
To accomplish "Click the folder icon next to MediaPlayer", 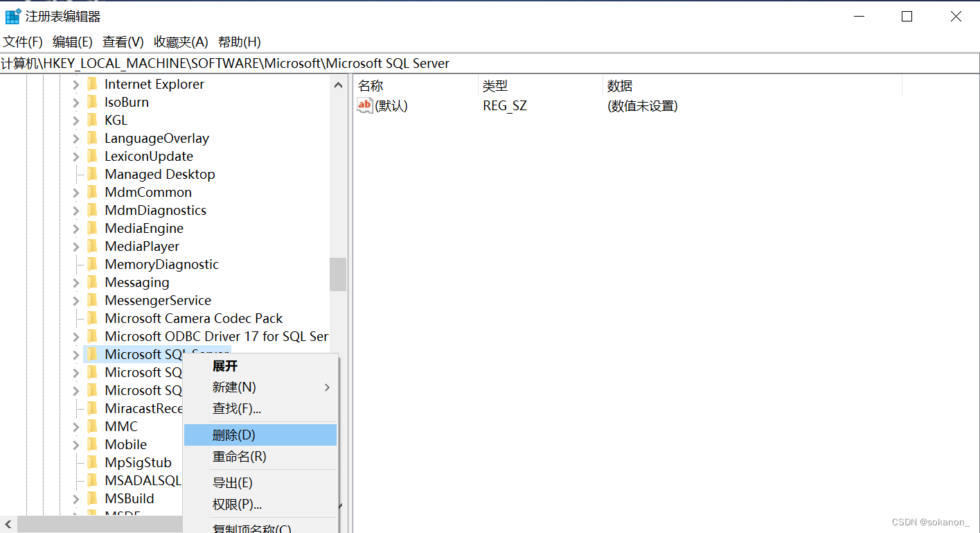I will coord(93,246).
